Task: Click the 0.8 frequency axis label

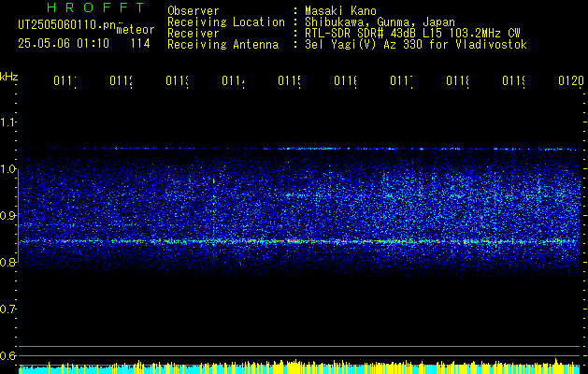Action: 7,262
